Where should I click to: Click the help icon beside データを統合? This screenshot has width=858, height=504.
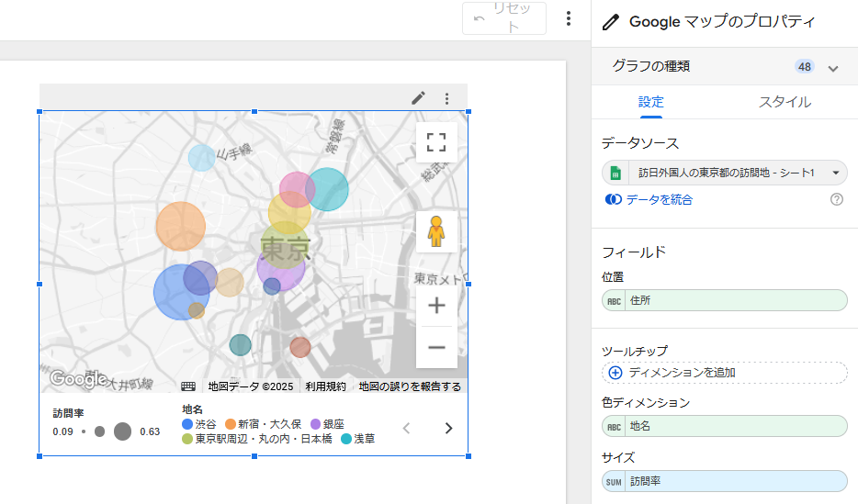pyautogui.click(x=836, y=199)
